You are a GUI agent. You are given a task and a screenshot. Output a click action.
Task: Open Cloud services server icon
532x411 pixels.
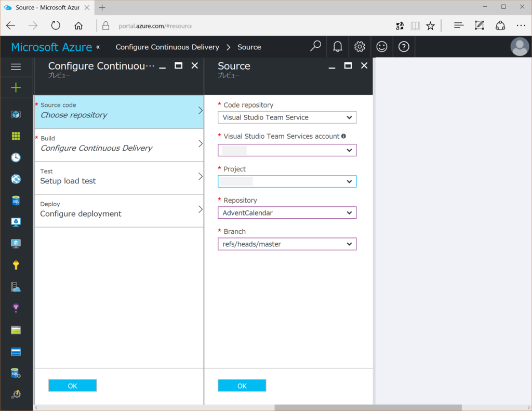(16, 287)
